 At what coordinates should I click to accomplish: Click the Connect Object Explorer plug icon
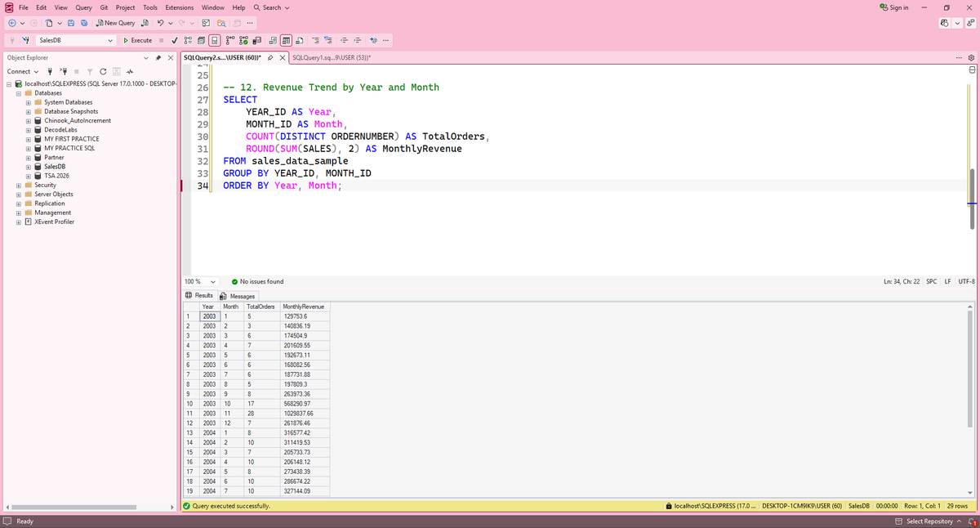coord(51,71)
